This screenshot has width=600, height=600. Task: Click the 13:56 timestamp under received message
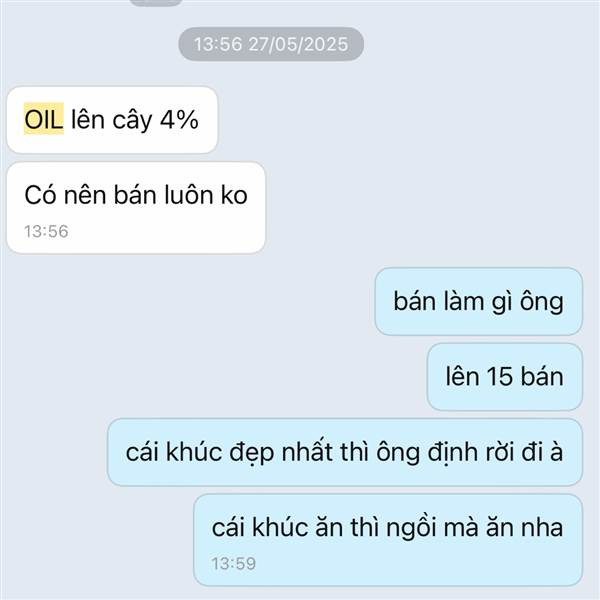tap(46, 232)
